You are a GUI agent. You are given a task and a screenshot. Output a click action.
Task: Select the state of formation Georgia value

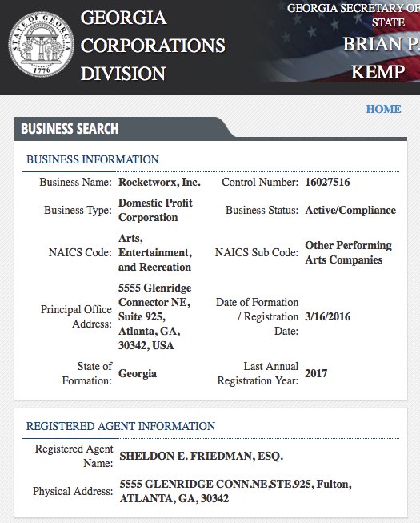pyautogui.click(x=138, y=373)
